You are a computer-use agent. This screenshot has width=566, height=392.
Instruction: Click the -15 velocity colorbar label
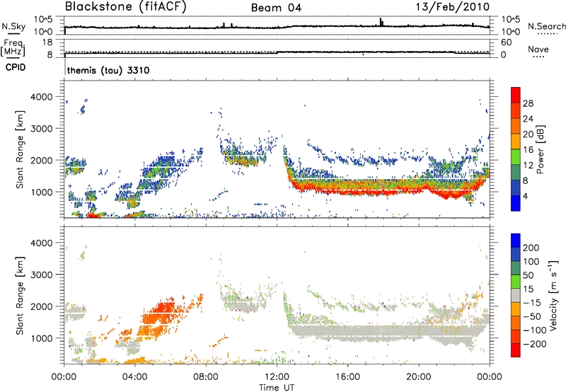(532, 302)
